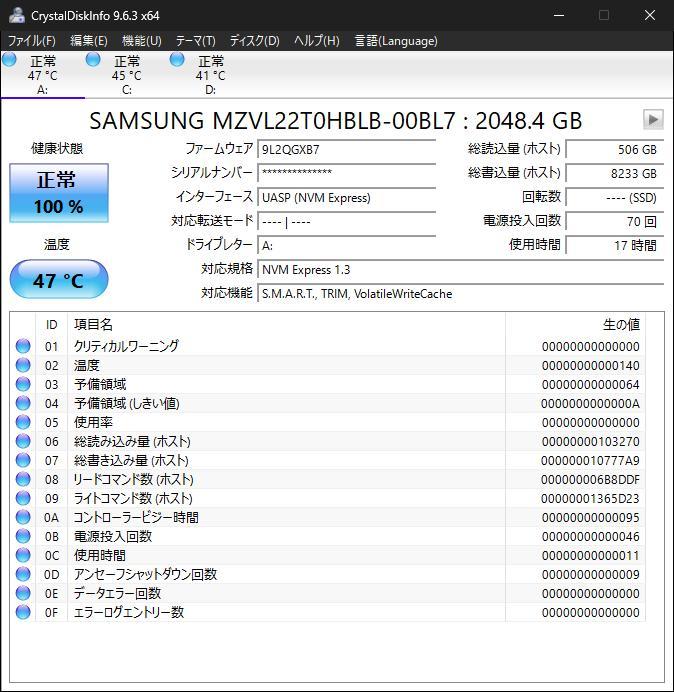Click the SAMSUNG MZVL22T0HBLB-00BL7 model title
This screenshot has width=674, height=692.
[x=335, y=120]
